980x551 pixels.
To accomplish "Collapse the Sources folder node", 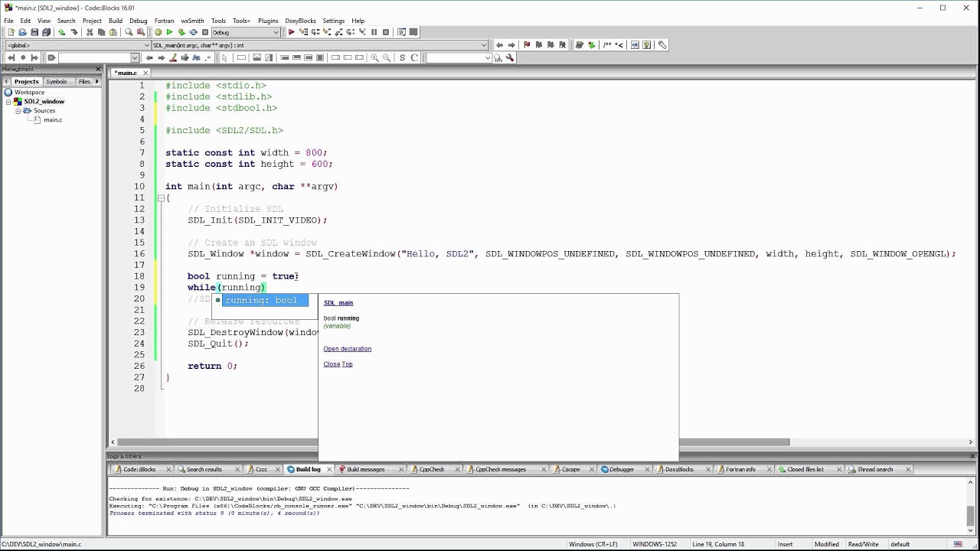I will point(18,110).
